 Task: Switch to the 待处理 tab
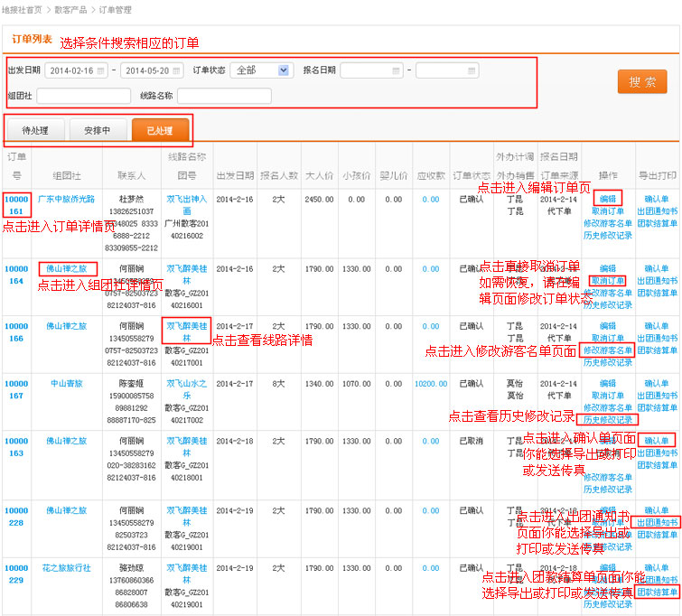(x=35, y=130)
